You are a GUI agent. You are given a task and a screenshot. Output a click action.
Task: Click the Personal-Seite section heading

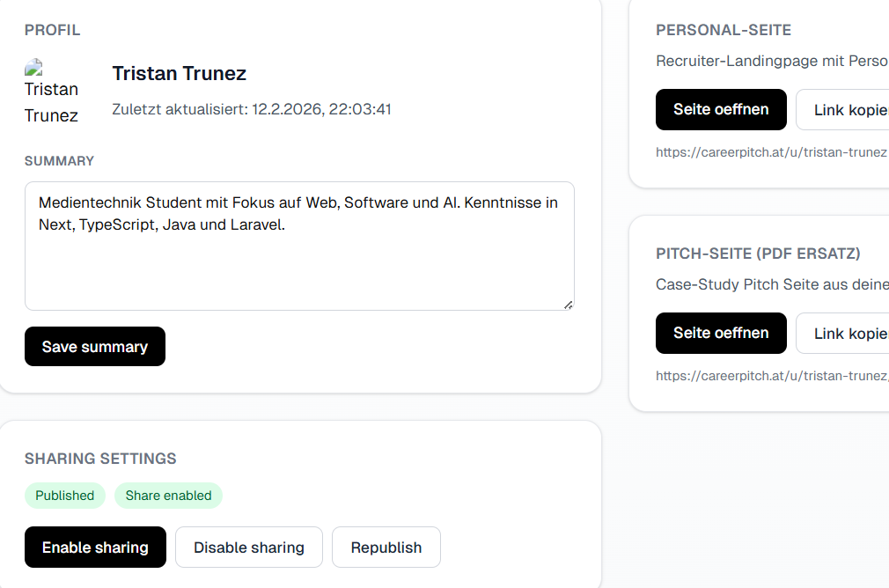tap(724, 30)
